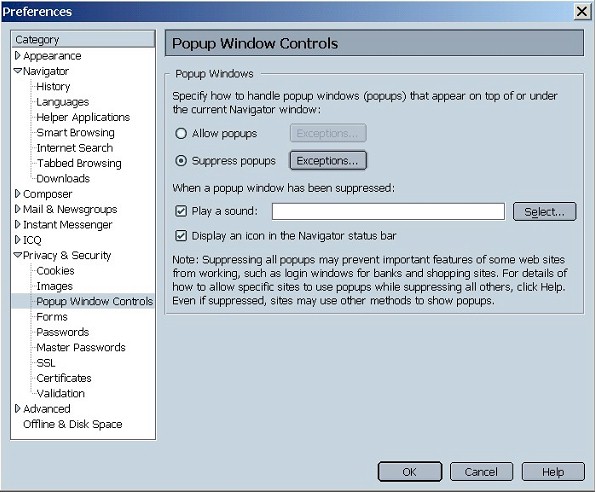Collapse the Privacy & Security category

[x=17, y=255]
